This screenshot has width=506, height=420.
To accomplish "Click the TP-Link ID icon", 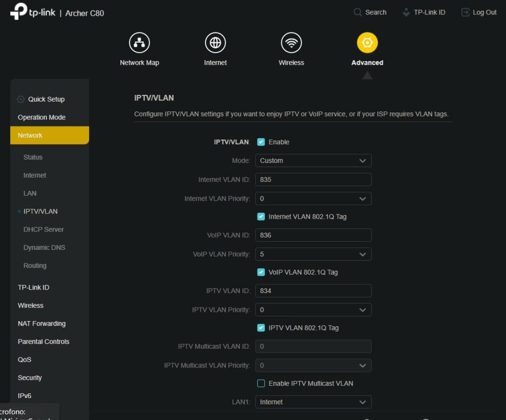I will pyautogui.click(x=406, y=12).
